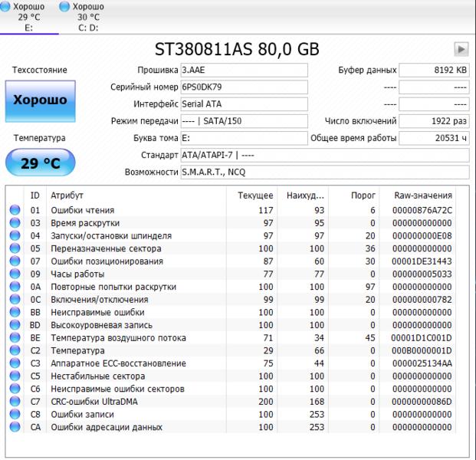Click raw value 000000000E08
The width and height of the screenshot is (476, 460).
tap(422, 235)
